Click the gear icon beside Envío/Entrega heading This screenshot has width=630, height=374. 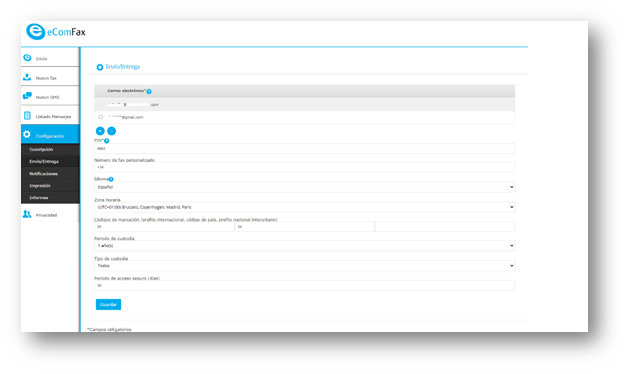pos(100,67)
